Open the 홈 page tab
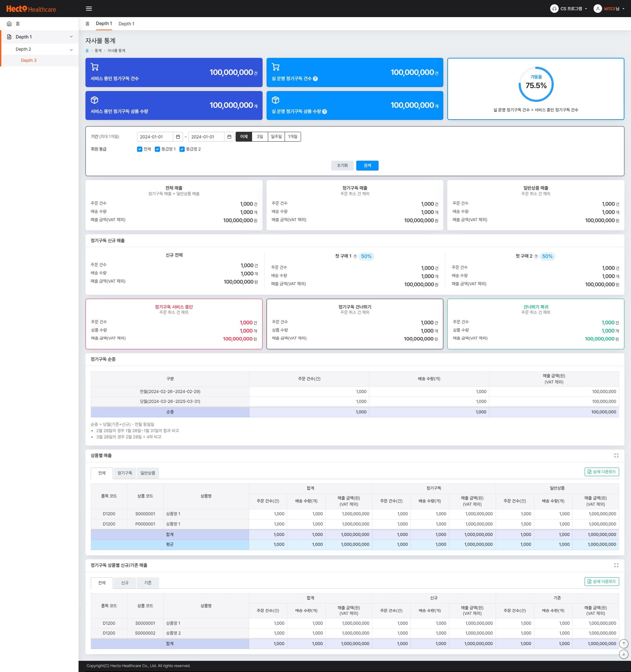Viewport: 631px width, 672px height. point(87,24)
